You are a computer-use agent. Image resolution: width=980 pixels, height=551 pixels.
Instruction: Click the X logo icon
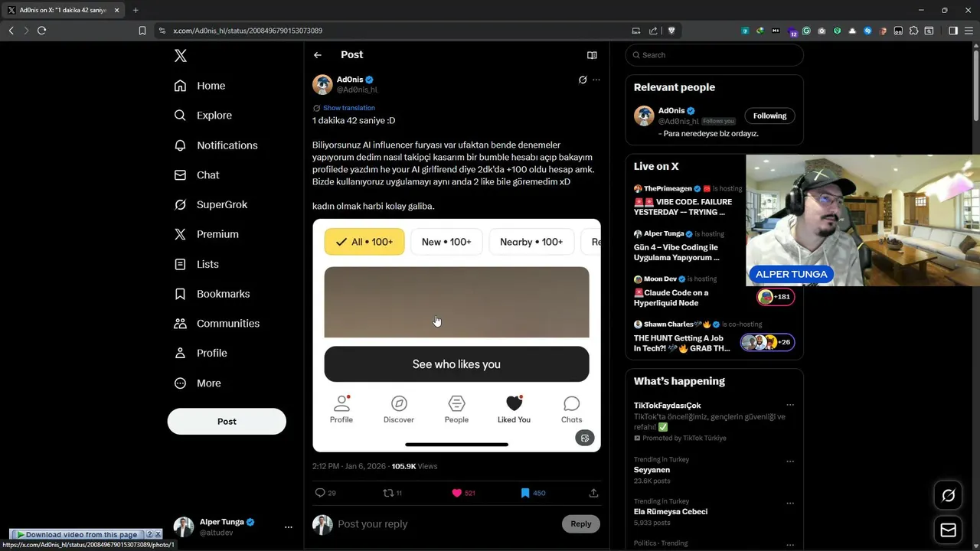180,55
